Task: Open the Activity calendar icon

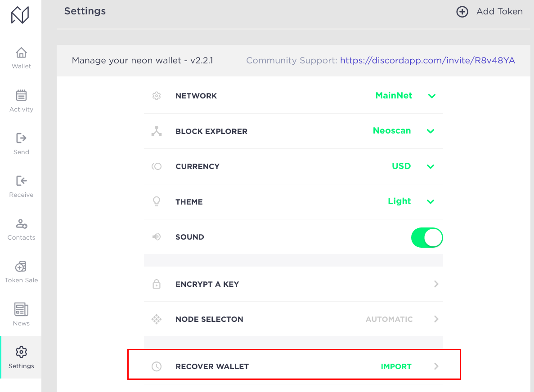Action: coord(21,95)
